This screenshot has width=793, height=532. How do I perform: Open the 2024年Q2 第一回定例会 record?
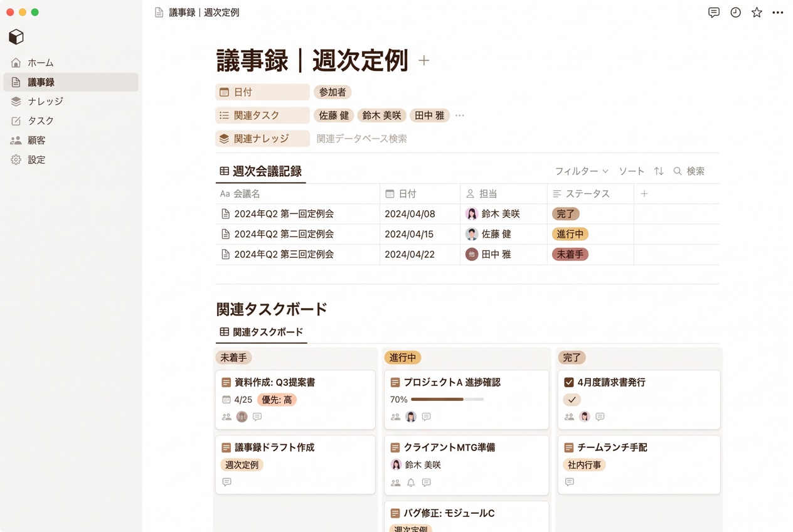284,214
